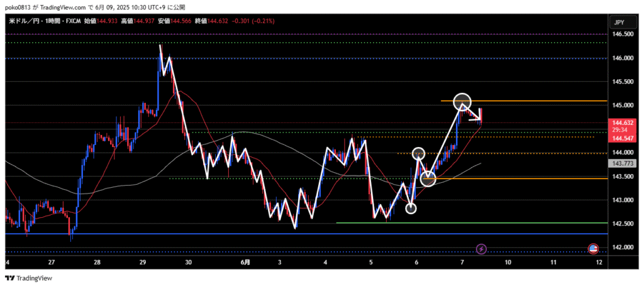Click the 6月 label on the time axis

coord(246,262)
